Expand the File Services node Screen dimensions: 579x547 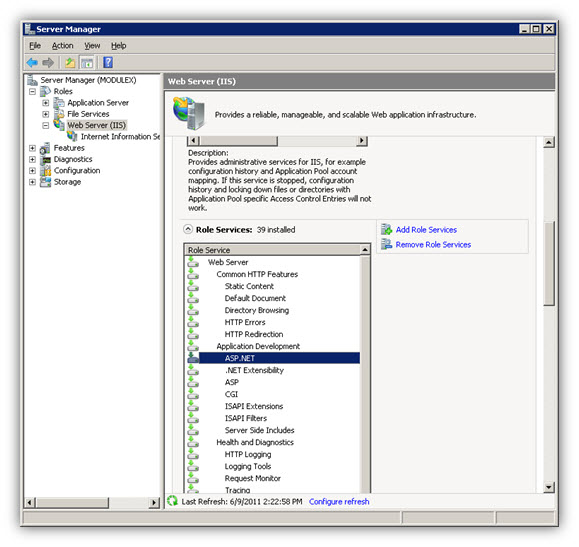45,114
